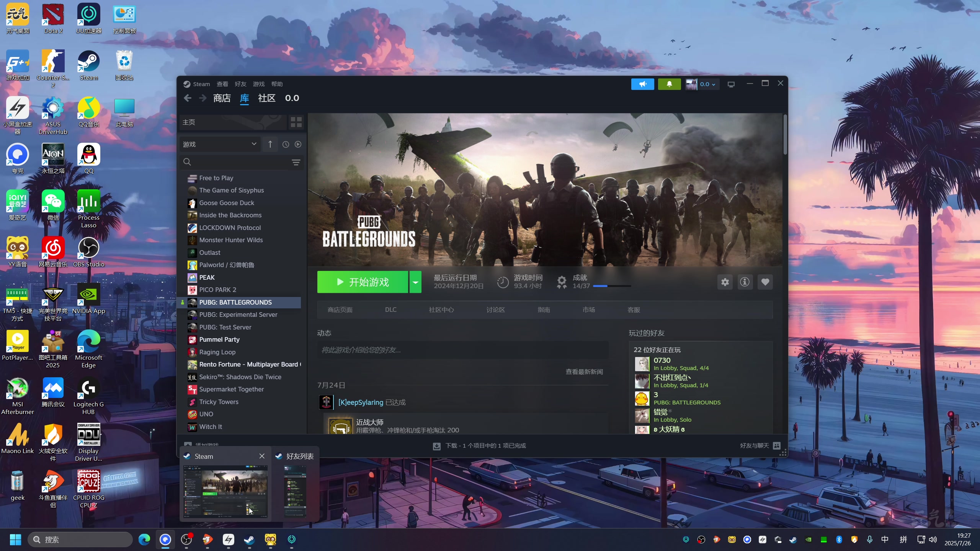Open OBS Studio desktop icon
980x551 pixels.
(x=89, y=252)
